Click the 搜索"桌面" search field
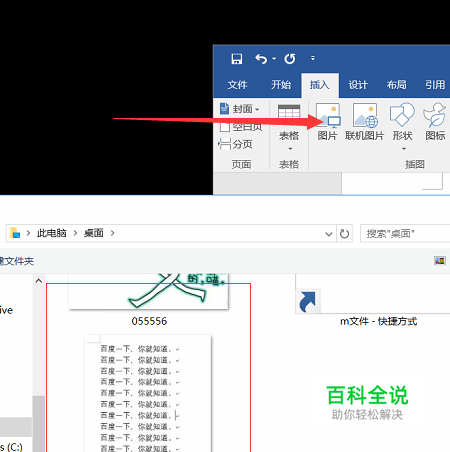The height and width of the screenshot is (452, 450). pyautogui.click(x=405, y=233)
